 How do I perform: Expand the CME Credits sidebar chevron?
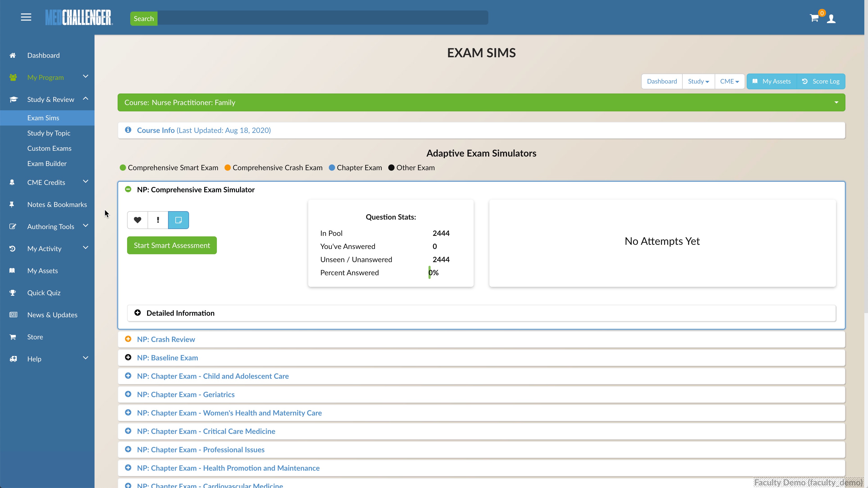(x=86, y=182)
